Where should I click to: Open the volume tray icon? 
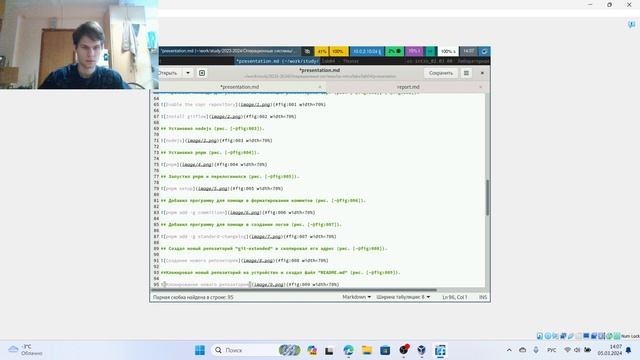tap(577, 350)
